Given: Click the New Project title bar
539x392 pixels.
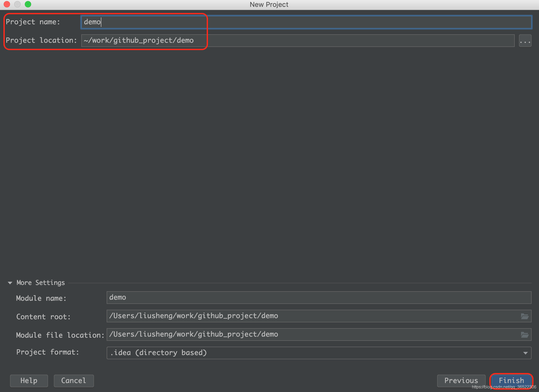Looking at the screenshot, I should click(269, 4).
